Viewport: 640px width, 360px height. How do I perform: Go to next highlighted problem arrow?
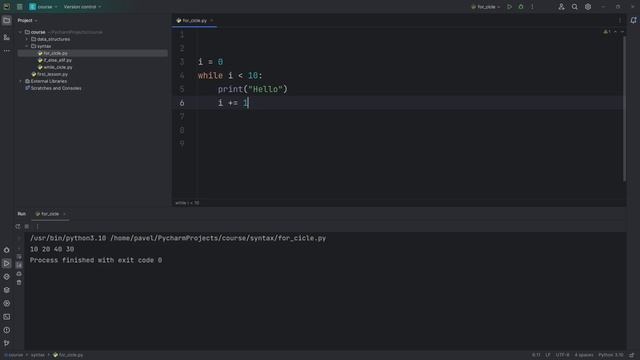pyautogui.click(x=622, y=32)
